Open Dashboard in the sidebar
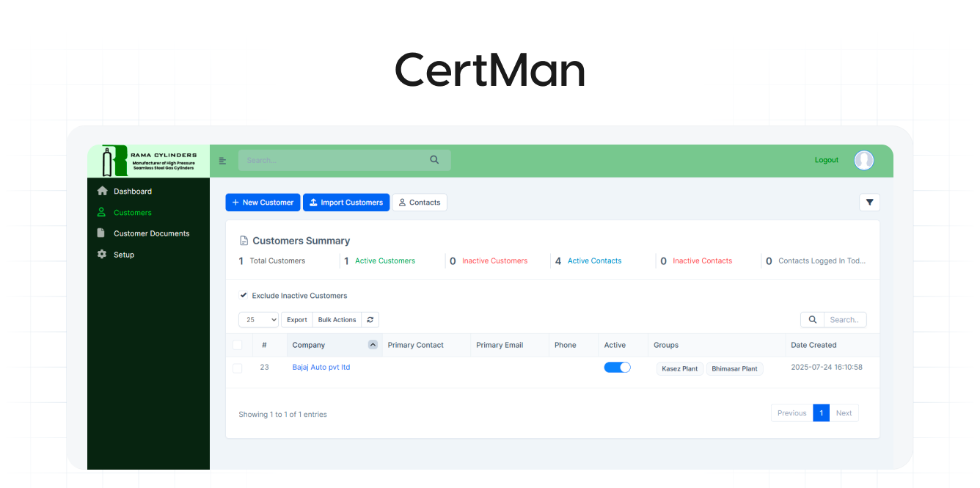This screenshot has height=488, width=980. point(132,192)
